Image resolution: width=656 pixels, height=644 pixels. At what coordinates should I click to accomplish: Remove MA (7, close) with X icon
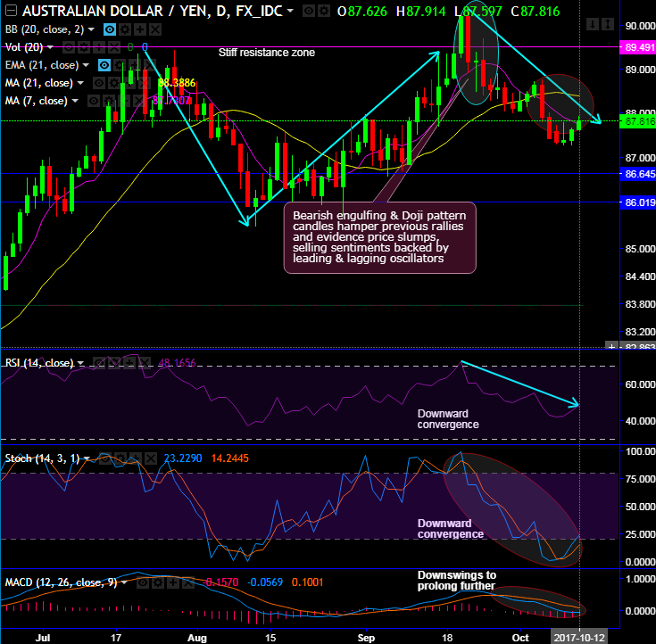click(x=138, y=101)
